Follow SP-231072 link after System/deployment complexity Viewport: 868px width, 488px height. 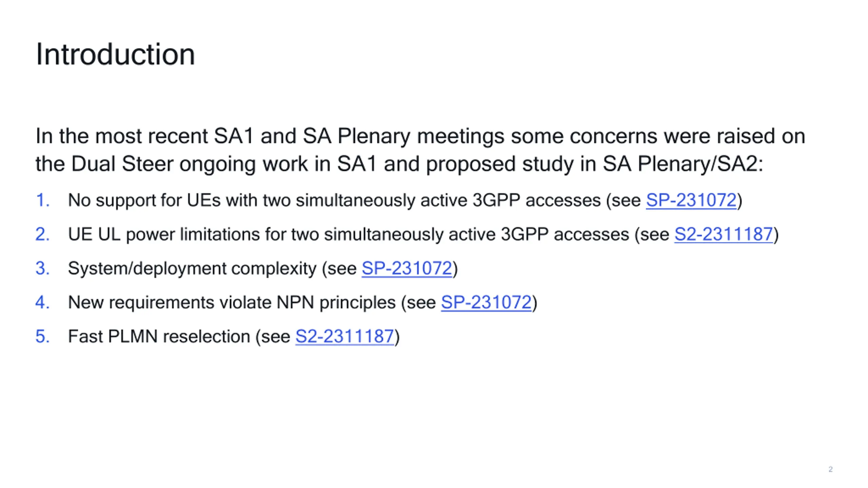coord(407,268)
